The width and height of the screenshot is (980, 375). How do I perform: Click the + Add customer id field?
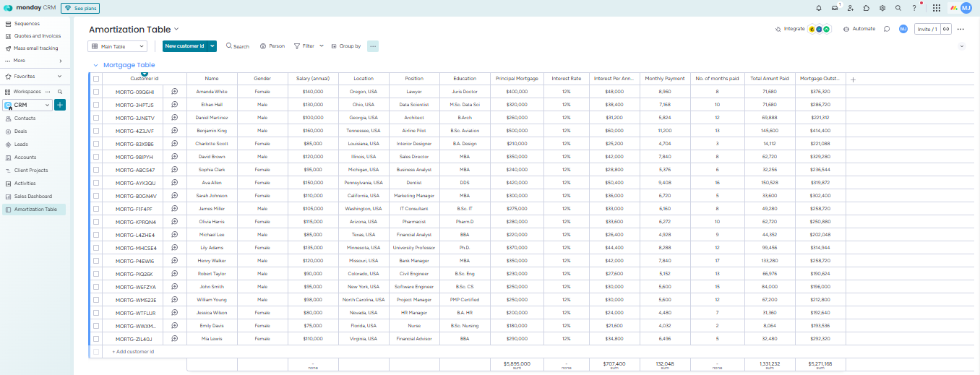pyautogui.click(x=133, y=352)
